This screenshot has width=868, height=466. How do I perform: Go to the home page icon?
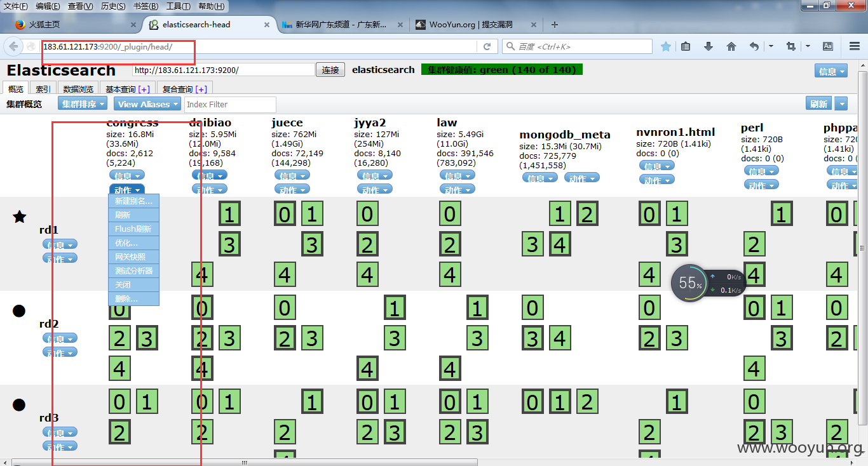pos(731,46)
